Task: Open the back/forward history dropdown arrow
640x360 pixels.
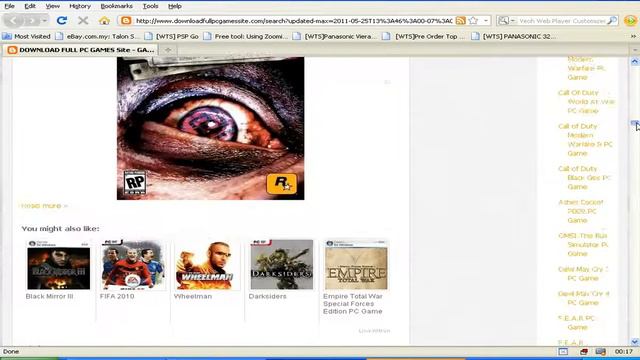Action: click(44, 20)
